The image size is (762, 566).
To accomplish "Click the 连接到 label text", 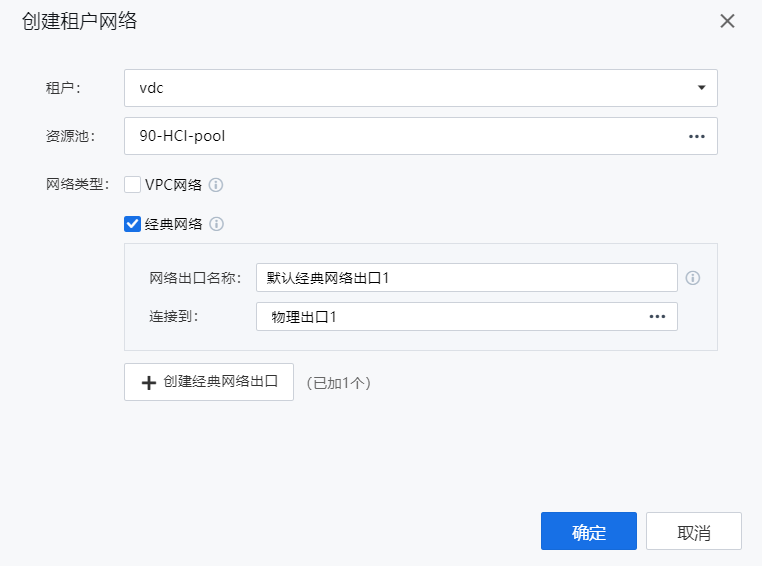I will 173,316.
